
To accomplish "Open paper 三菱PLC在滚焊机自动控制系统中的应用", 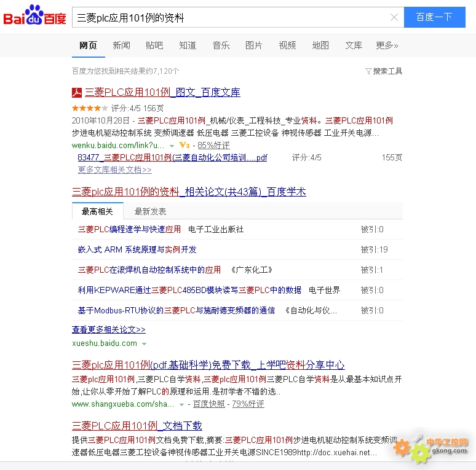I will point(149,270).
